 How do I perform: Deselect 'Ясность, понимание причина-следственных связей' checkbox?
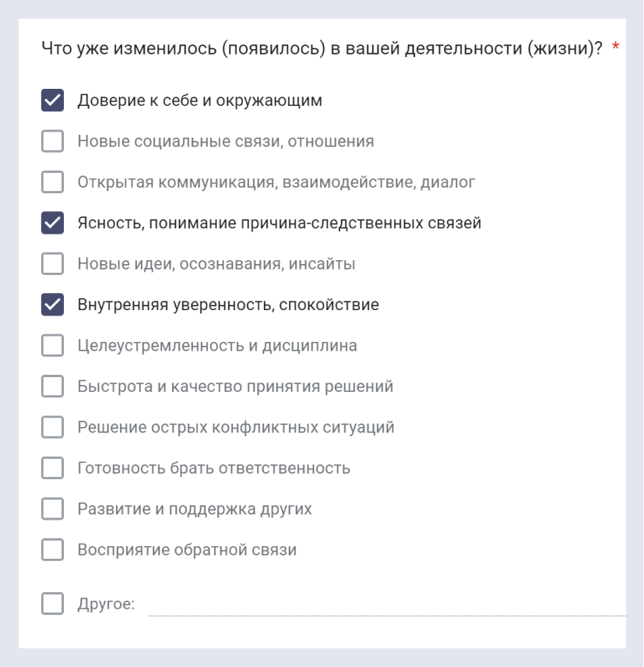tap(52, 224)
